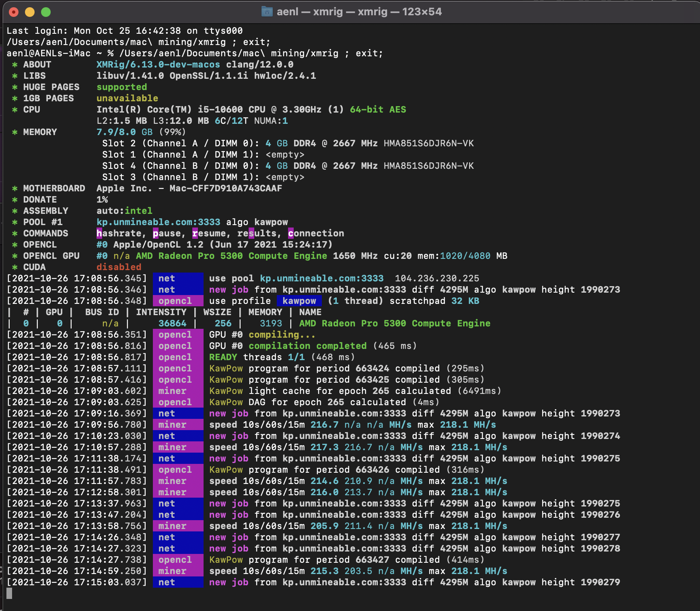This screenshot has width=700, height=611.
Task: Click the asterisk bullet beside ABOUT
Action: [x=15, y=65]
